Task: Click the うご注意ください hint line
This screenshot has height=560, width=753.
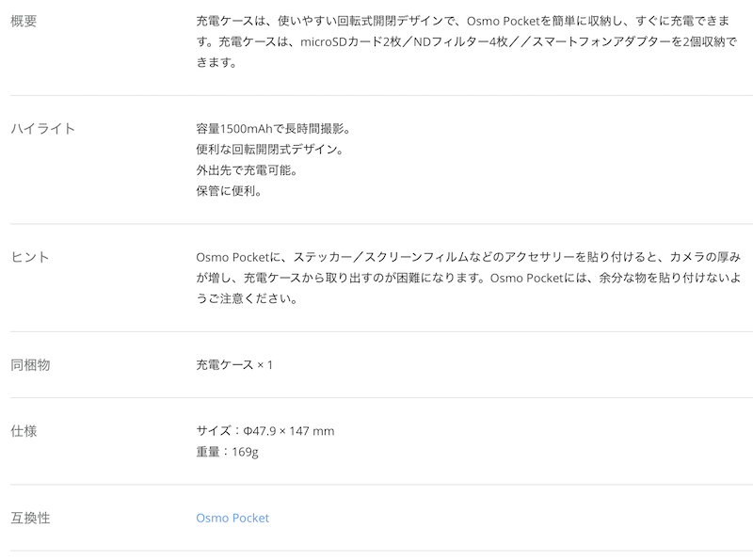Action: point(247,298)
